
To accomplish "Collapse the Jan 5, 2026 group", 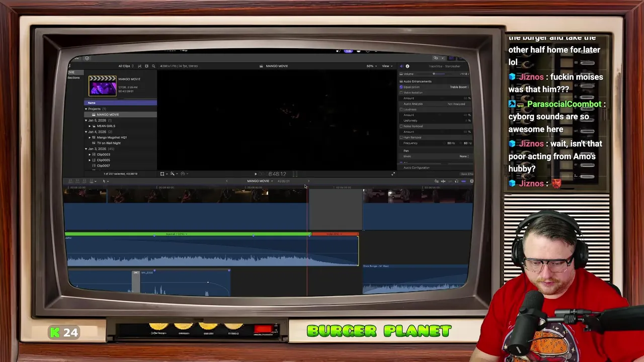I will [86, 121].
